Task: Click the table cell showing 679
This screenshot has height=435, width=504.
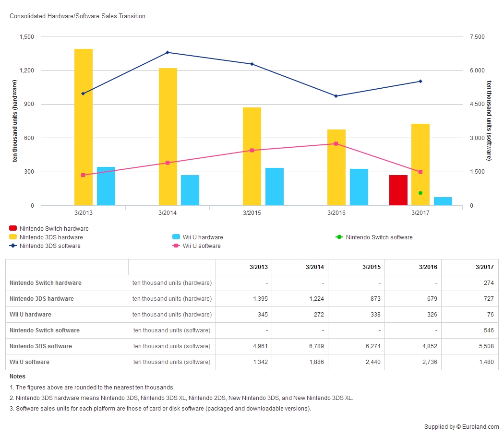Action: point(413,298)
